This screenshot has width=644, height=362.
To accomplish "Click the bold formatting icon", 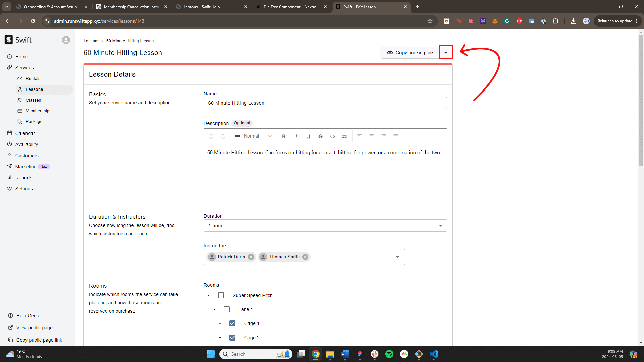I will click(x=284, y=136).
